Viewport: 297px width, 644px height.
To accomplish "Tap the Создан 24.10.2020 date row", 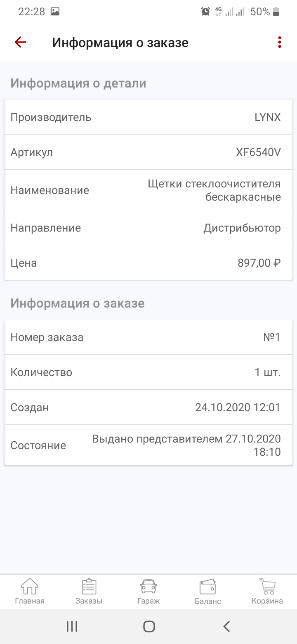I will click(x=148, y=407).
